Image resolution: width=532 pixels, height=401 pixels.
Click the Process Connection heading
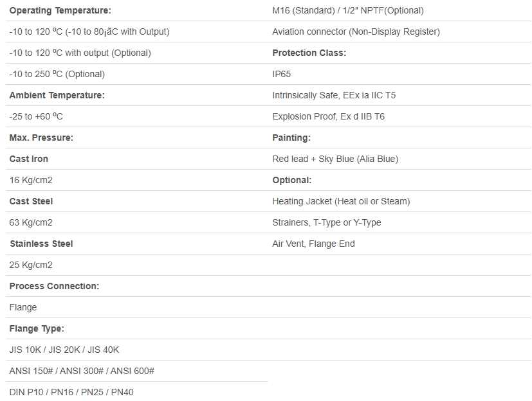54,286
